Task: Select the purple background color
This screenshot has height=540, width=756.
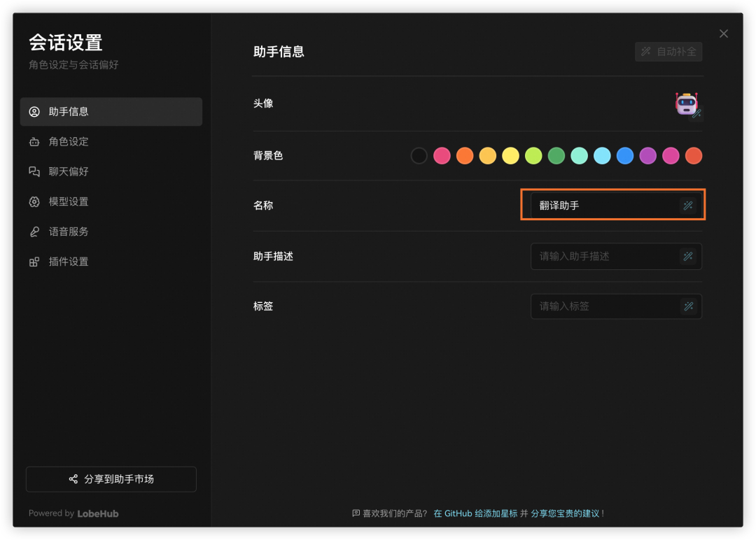Action: [648, 155]
